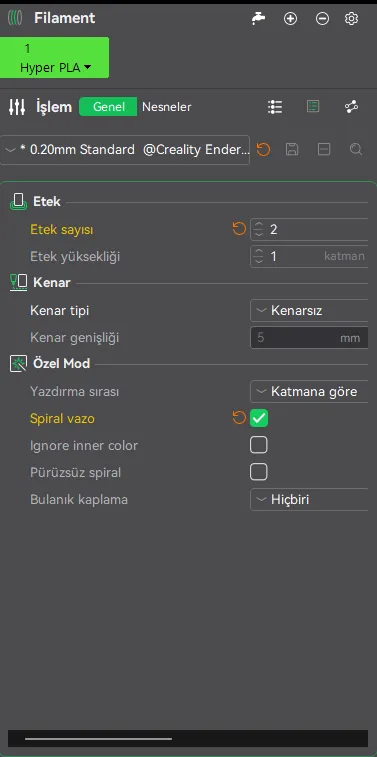This screenshot has height=757, width=377.
Task: Add a filament with the plus icon
Action: [x=290, y=19]
